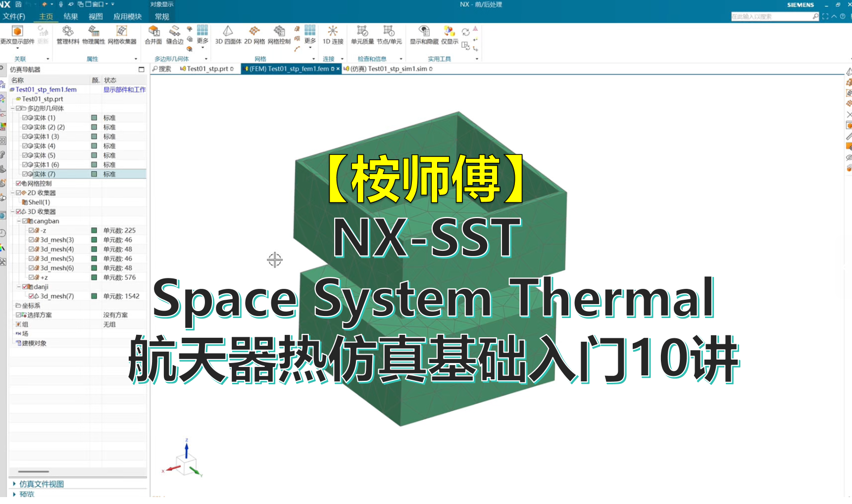
Task: Click the 搜索 tab search icon
Action: click(155, 69)
